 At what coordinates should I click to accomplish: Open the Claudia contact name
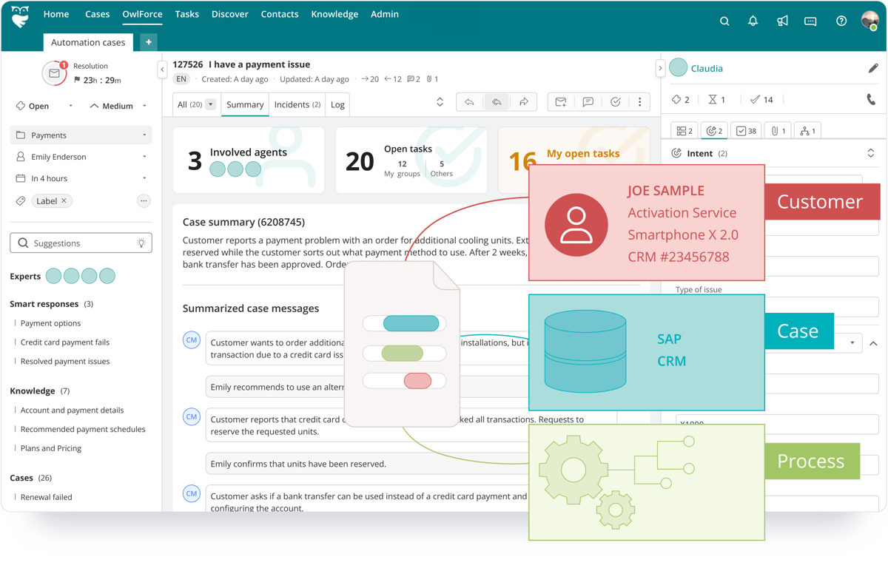tap(707, 68)
